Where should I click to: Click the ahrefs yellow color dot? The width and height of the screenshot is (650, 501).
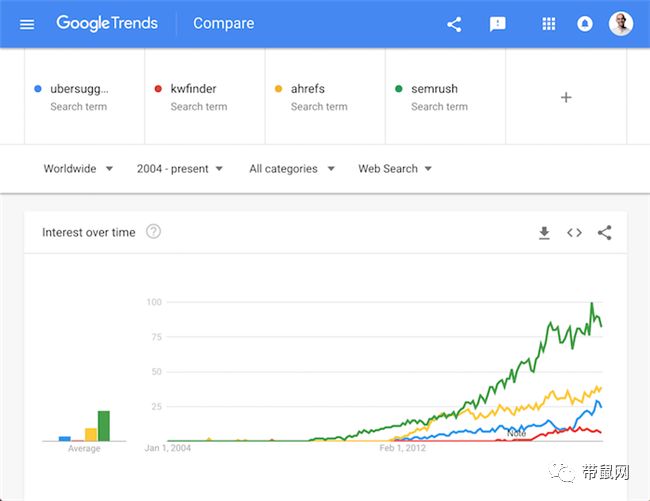[279, 89]
